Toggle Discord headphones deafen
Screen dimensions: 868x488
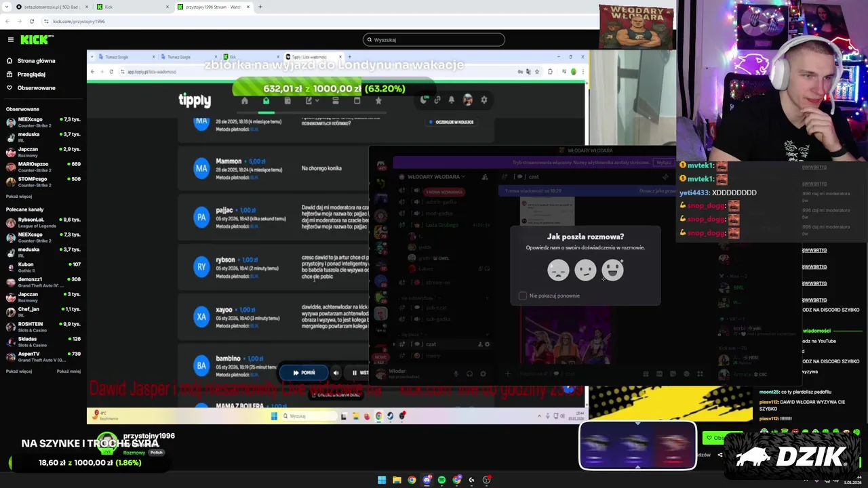click(469, 373)
